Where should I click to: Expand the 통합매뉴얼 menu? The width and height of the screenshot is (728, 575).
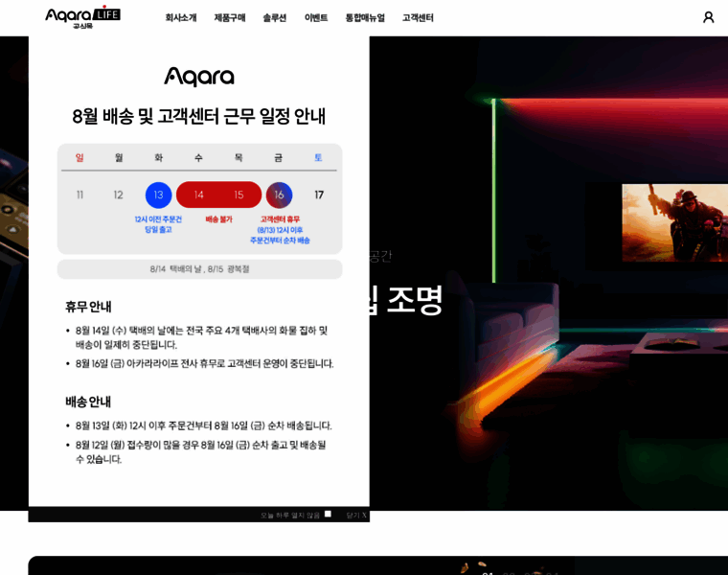[x=365, y=17]
